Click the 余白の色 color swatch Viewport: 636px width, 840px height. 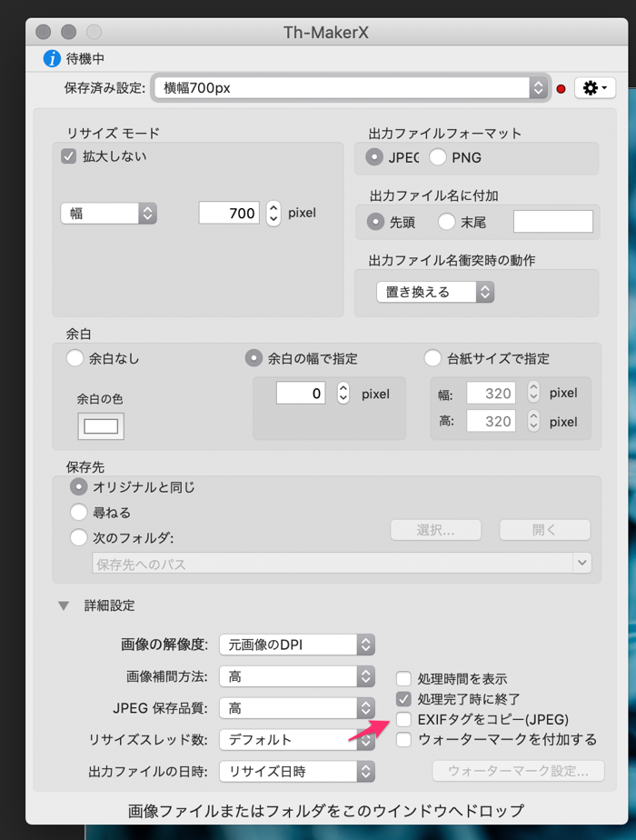(x=101, y=425)
